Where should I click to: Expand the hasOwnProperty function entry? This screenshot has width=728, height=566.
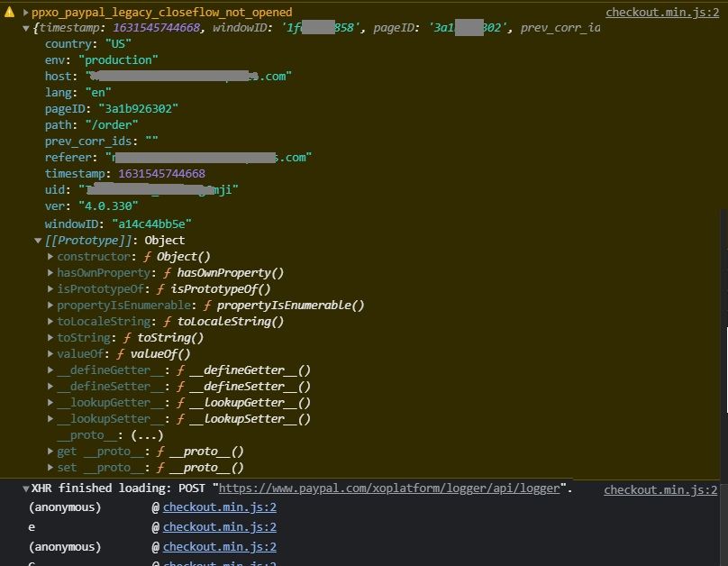[x=50, y=272]
